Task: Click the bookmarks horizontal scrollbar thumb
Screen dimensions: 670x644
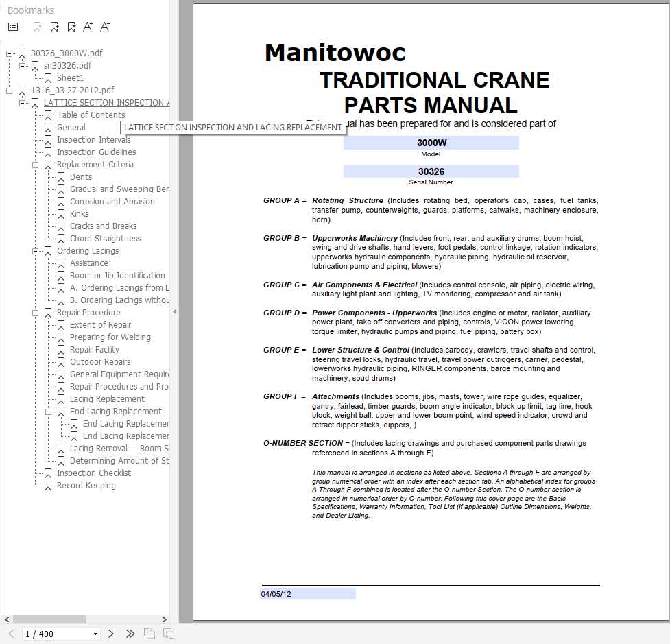Action: pyautogui.click(x=49, y=619)
